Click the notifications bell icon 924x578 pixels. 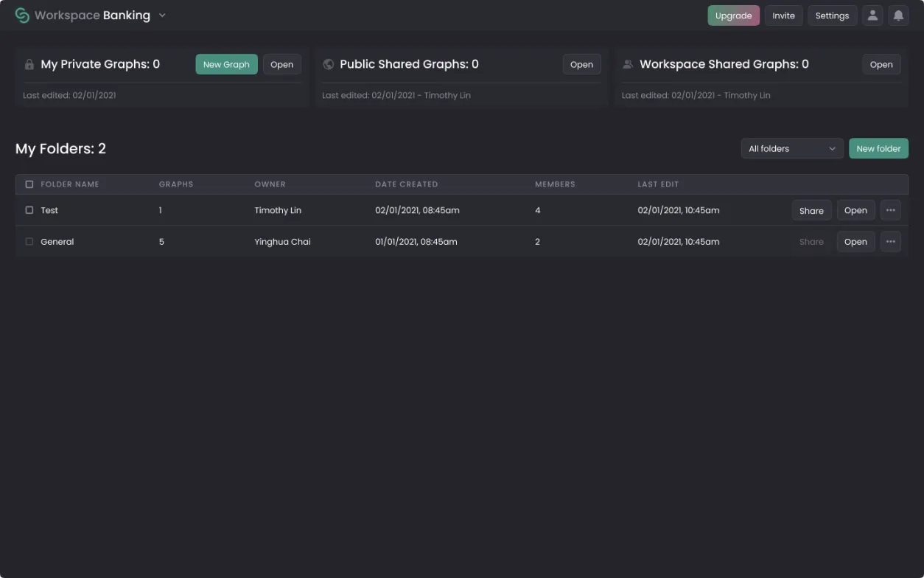point(899,15)
